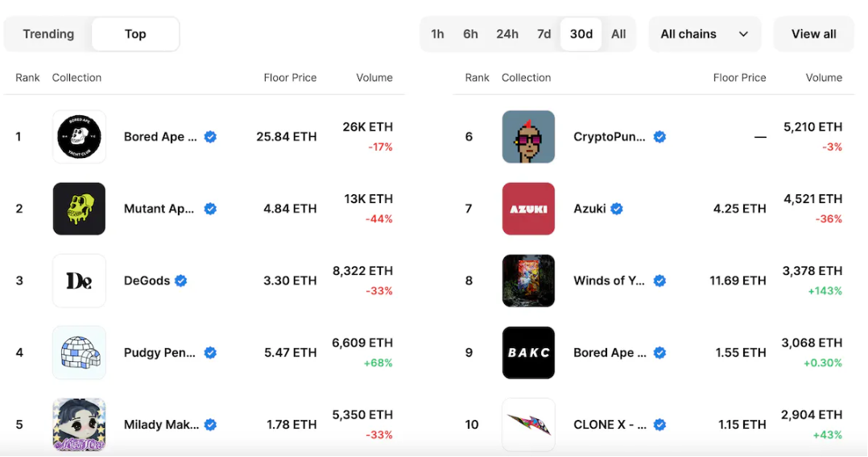The height and width of the screenshot is (457, 868).
Task: Click the CryptoPunks pixel avatar icon
Action: pos(528,137)
